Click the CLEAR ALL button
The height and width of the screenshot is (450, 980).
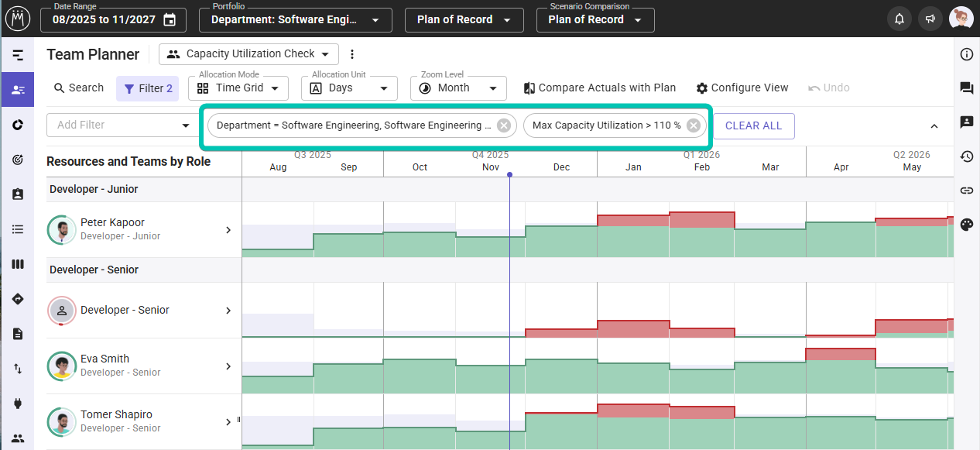pyautogui.click(x=753, y=125)
